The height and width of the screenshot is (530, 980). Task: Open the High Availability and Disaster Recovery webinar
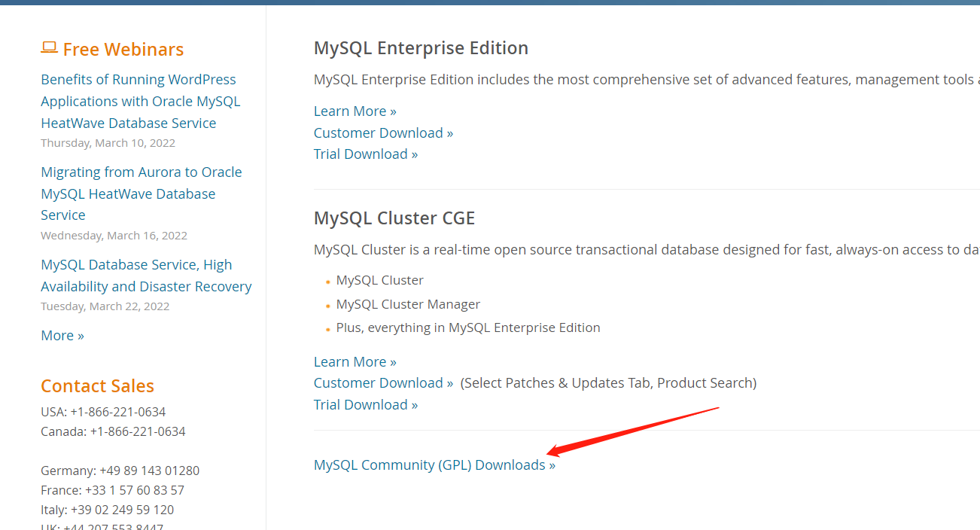click(146, 276)
